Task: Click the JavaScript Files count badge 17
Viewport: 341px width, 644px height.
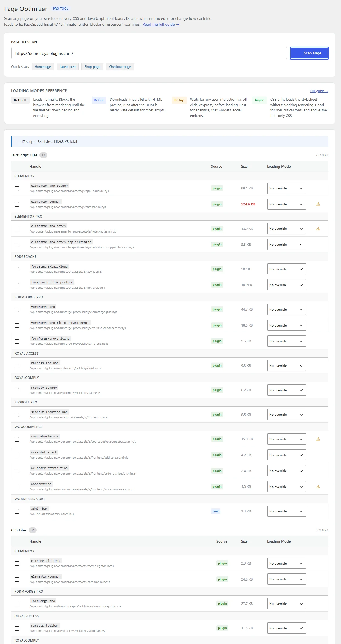Action: click(x=43, y=155)
